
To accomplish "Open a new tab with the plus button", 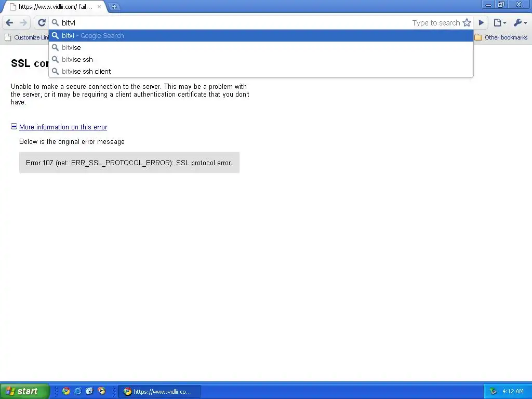I will 114,6.
